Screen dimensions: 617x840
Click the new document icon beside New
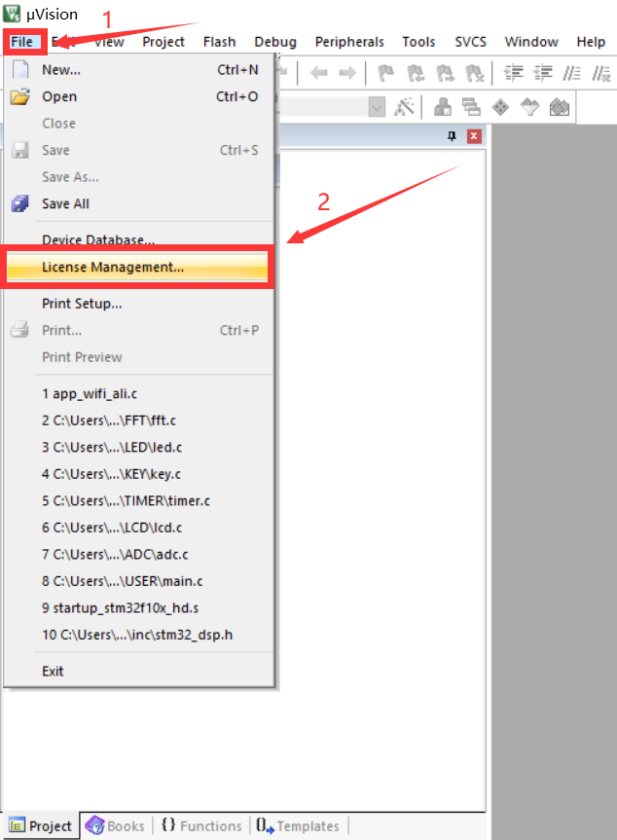click(20, 70)
